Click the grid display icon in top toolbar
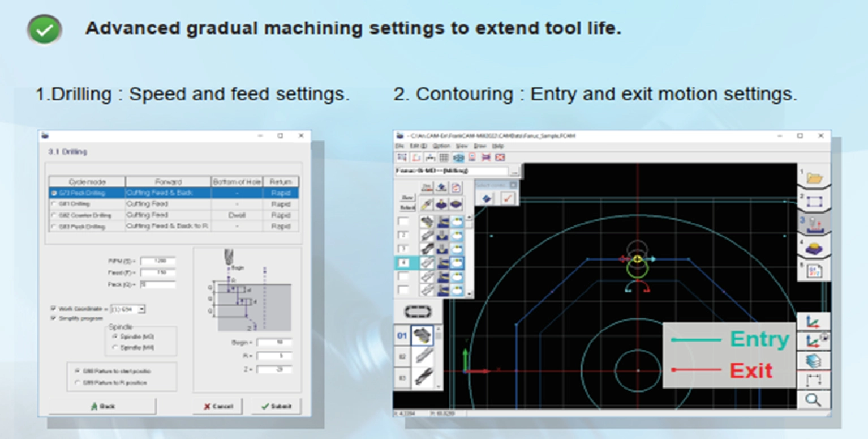This screenshot has width=868, height=439. click(x=444, y=157)
